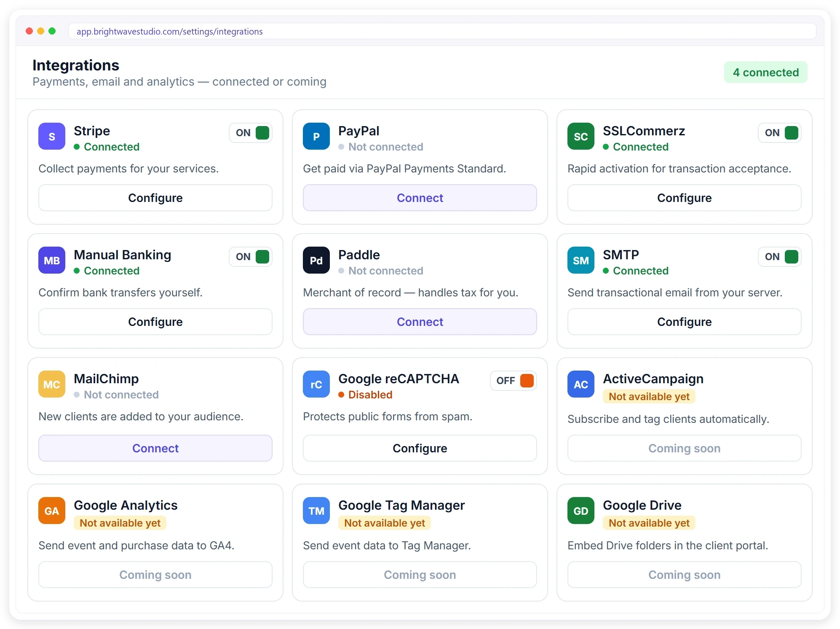Click the SMTP SM icon

pyautogui.click(x=581, y=260)
